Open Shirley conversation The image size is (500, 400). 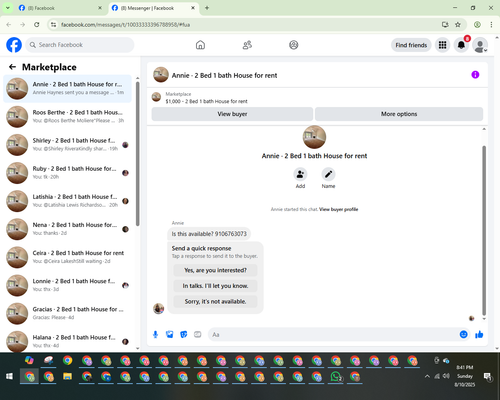(x=67, y=145)
